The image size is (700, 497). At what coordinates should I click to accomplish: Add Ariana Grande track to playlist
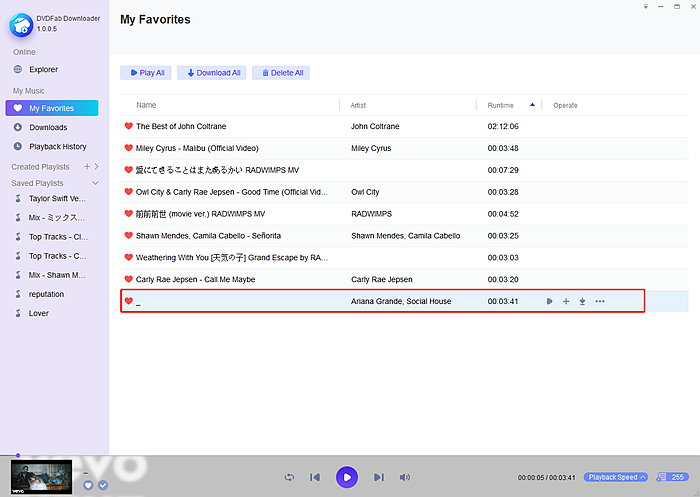coord(566,301)
